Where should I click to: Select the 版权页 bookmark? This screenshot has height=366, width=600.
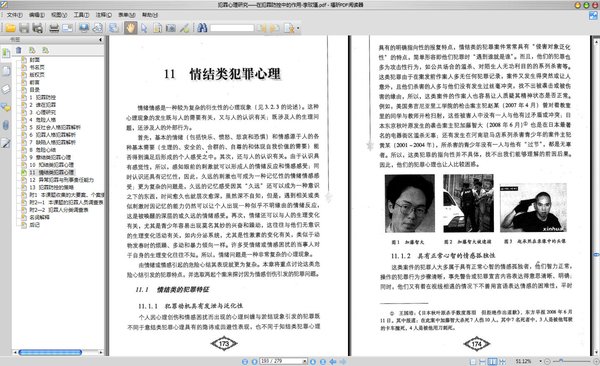point(37,75)
